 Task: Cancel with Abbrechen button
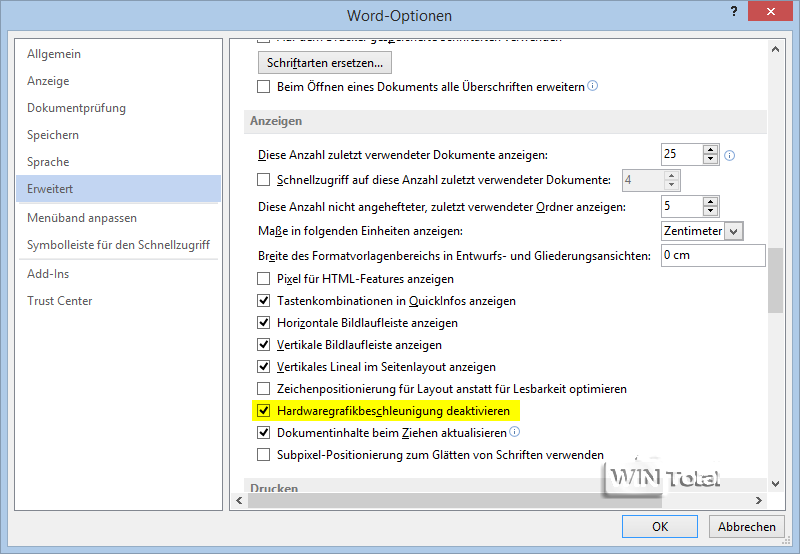(746, 526)
